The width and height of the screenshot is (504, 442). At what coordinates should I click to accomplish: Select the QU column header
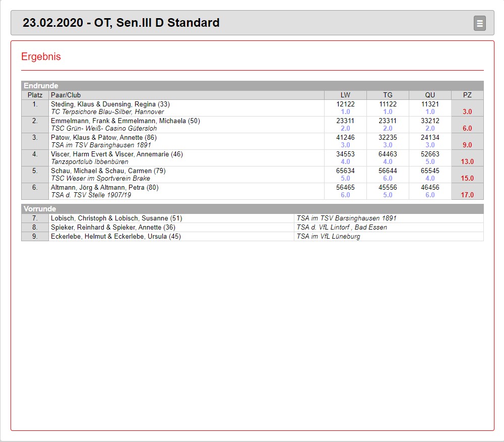(x=430, y=95)
